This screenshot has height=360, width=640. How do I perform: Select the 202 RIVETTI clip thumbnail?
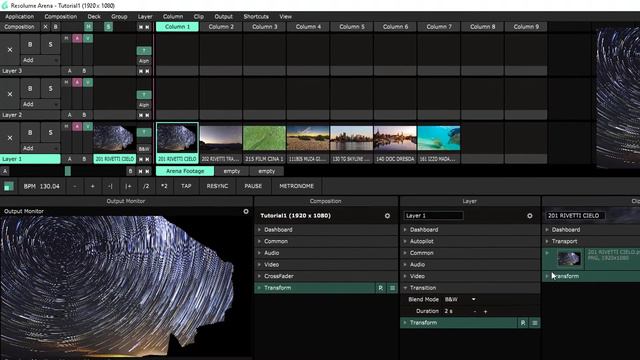(x=221, y=138)
